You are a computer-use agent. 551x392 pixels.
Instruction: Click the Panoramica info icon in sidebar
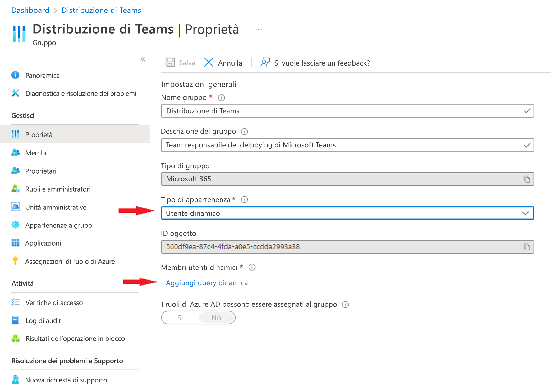coord(15,75)
